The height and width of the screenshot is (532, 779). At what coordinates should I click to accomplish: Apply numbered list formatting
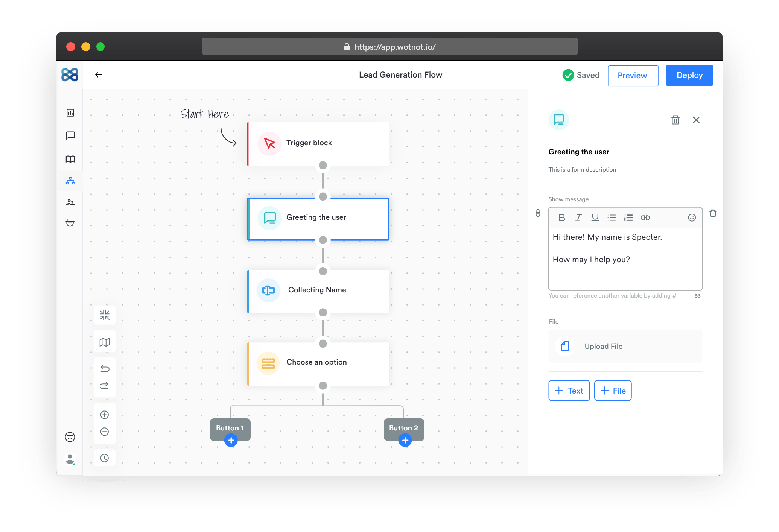click(628, 217)
